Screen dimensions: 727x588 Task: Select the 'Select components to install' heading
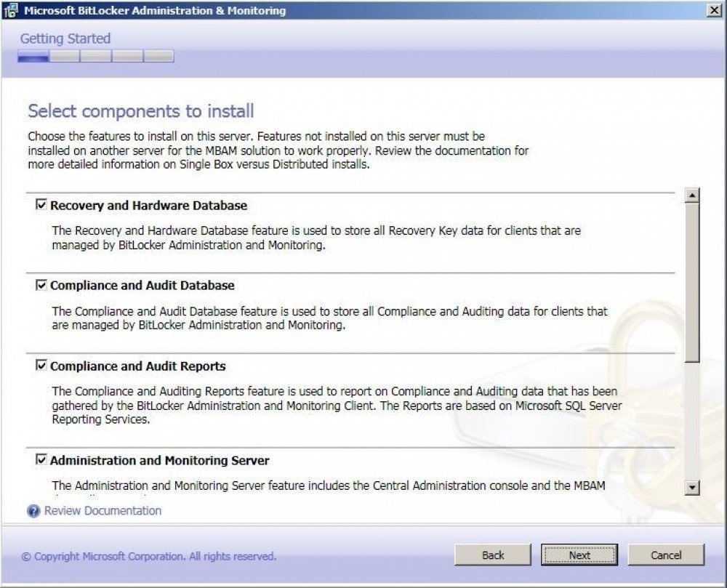pos(141,111)
